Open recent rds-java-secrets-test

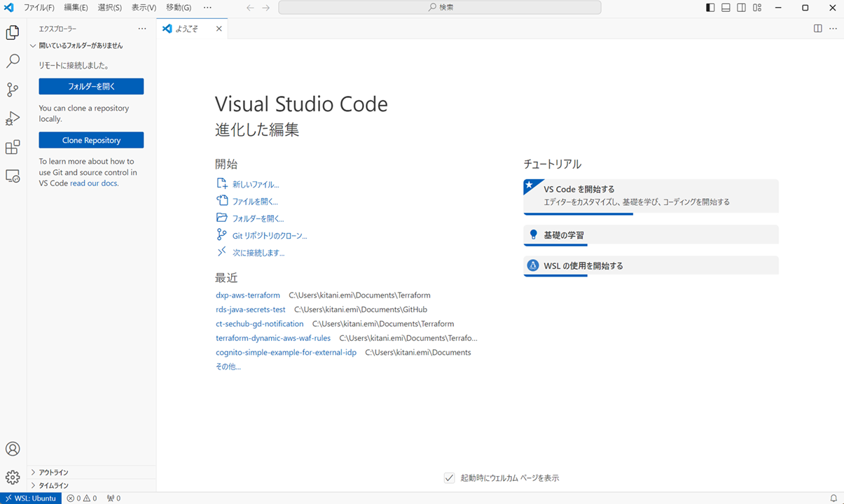pyautogui.click(x=251, y=309)
